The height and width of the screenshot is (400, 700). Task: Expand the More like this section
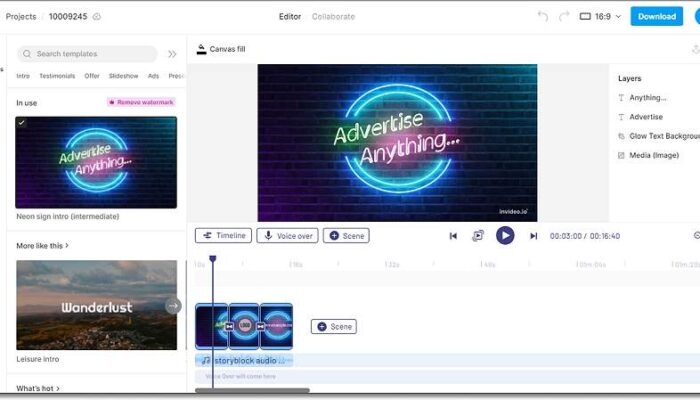tap(42, 246)
